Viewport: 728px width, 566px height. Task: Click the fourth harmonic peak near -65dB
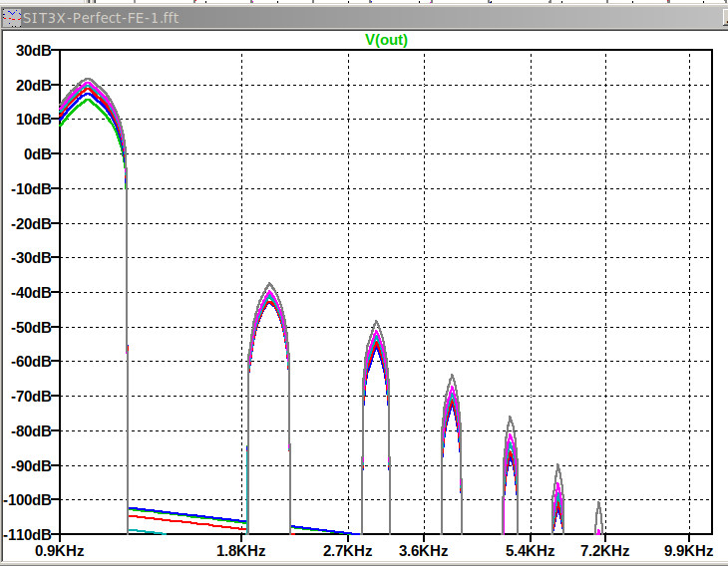pos(452,376)
